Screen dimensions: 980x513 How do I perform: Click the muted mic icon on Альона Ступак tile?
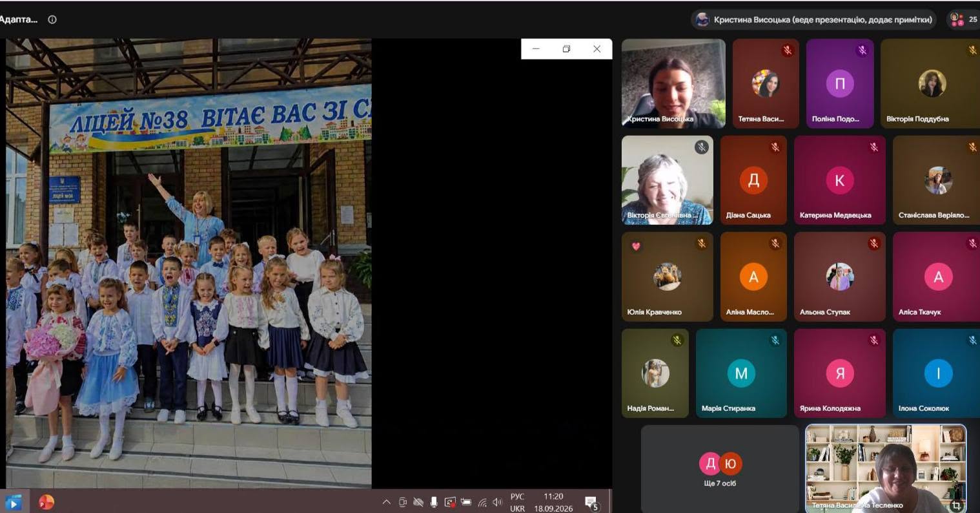(874, 244)
